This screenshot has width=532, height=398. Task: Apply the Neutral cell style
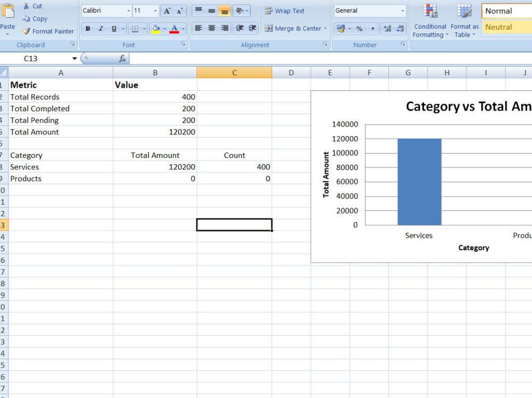(x=507, y=27)
